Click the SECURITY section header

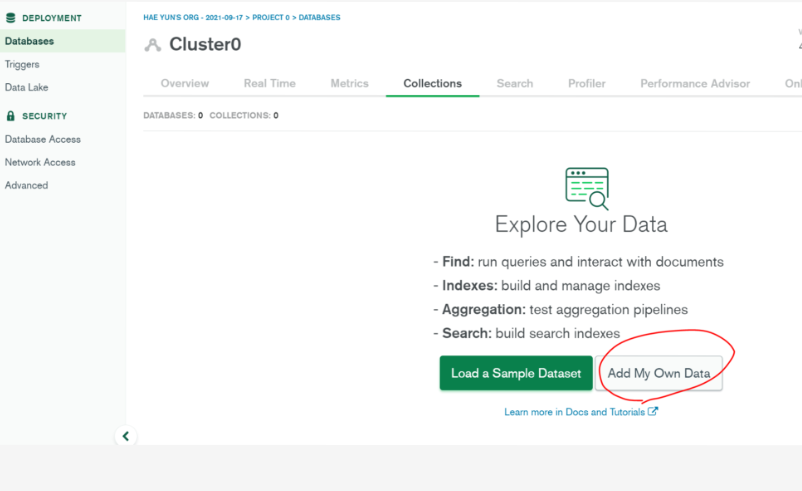tap(44, 116)
